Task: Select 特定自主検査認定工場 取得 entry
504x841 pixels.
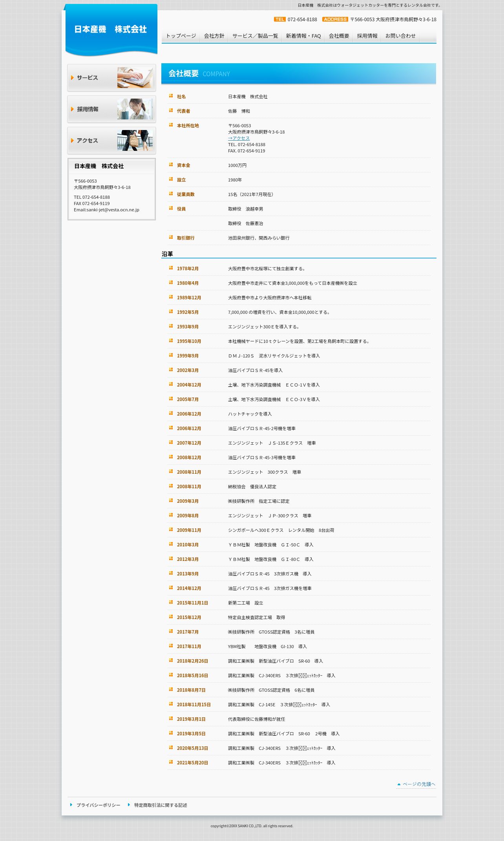Action: pos(256,617)
